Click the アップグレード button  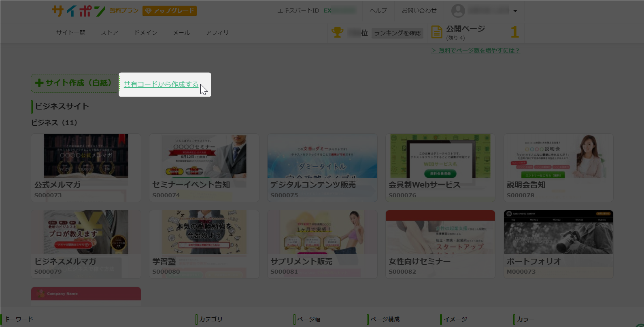(x=170, y=11)
